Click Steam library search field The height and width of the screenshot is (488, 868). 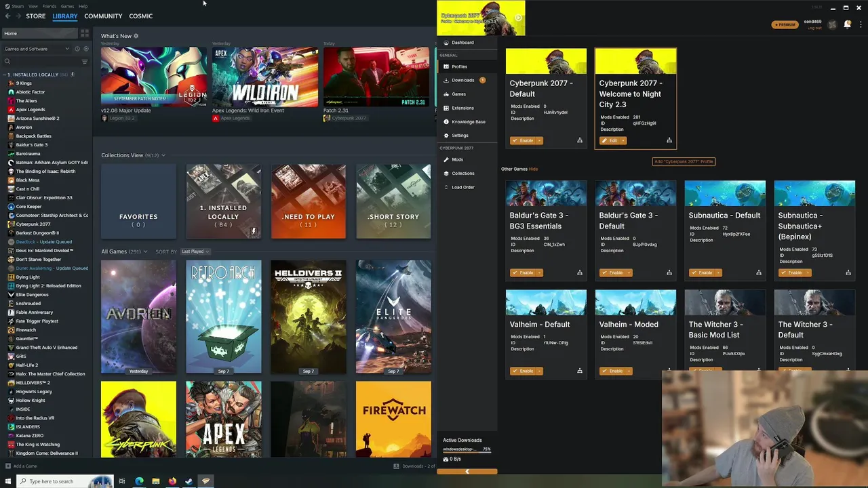pos(42,62)
